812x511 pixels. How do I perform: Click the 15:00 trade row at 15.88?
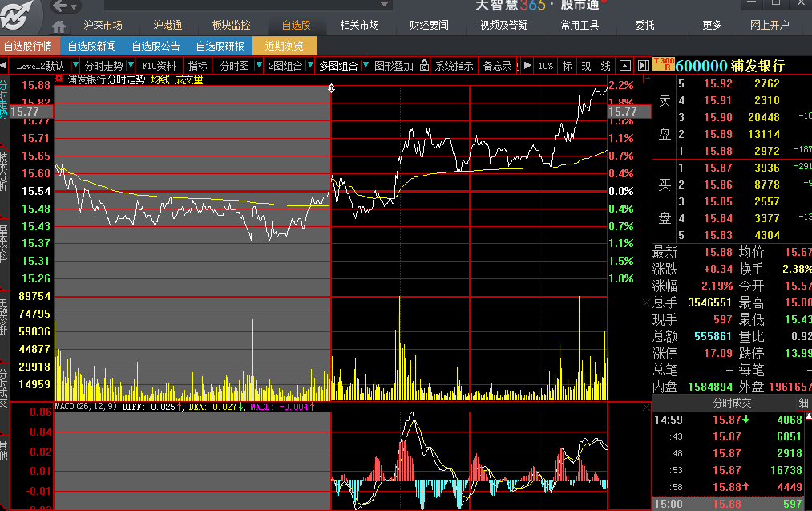pyautogui.click(x=732, y=504)
